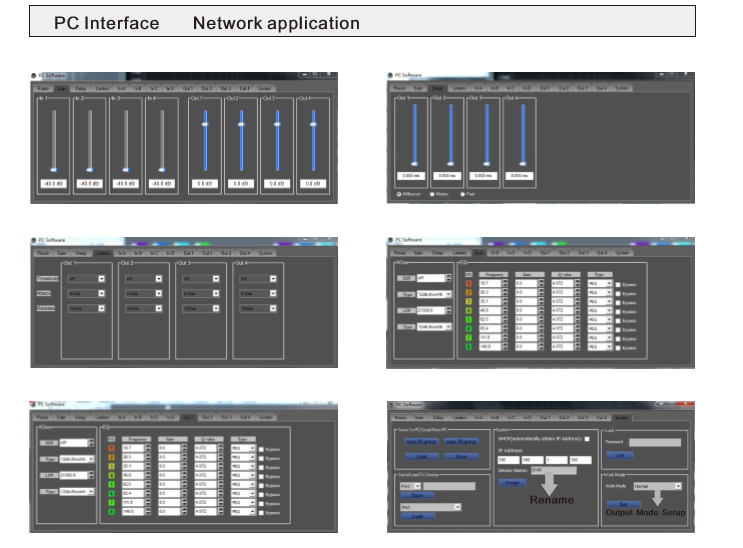Click Change button below Device Name
The width and height of the screenshot is (743, 548).
click(511, 482)
